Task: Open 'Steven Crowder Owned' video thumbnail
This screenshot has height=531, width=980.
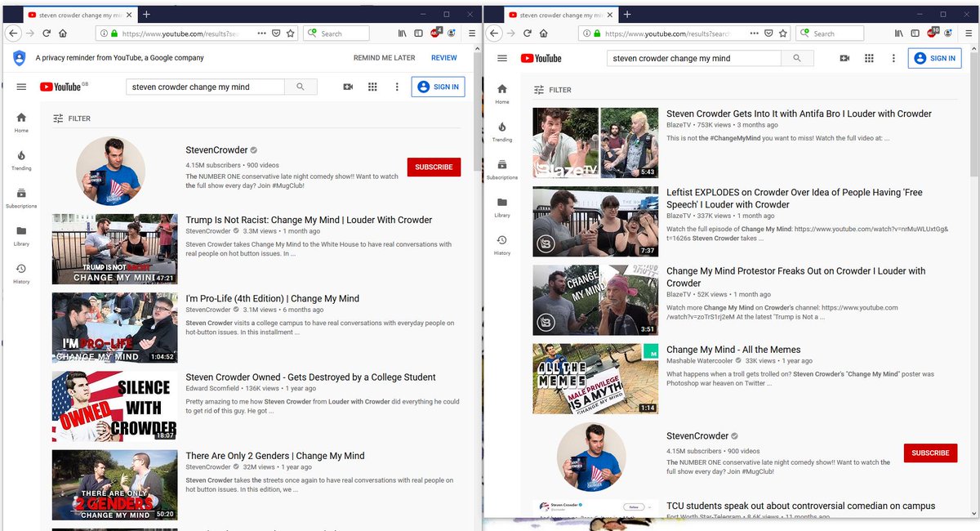Action: tap(114, 407)
